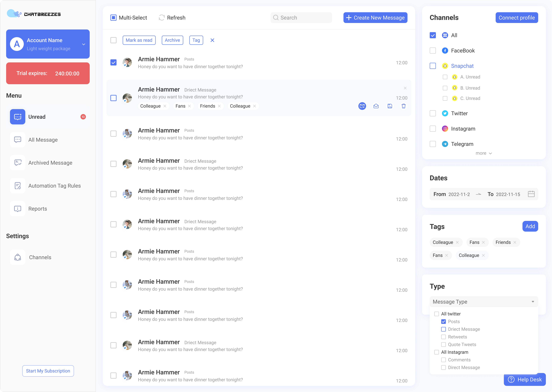
Task: Collapse the Account Name panel chevron
Action: tap(84, 44)
